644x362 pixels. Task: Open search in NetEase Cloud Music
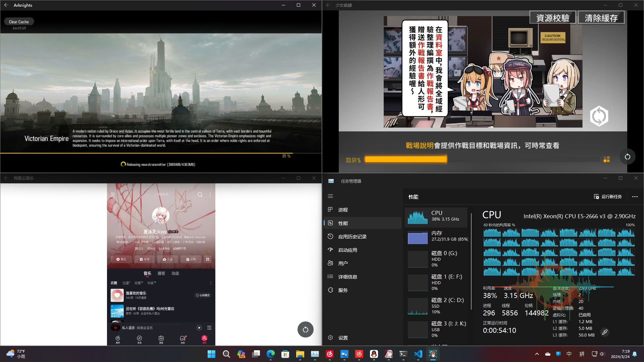click(200, 194)
